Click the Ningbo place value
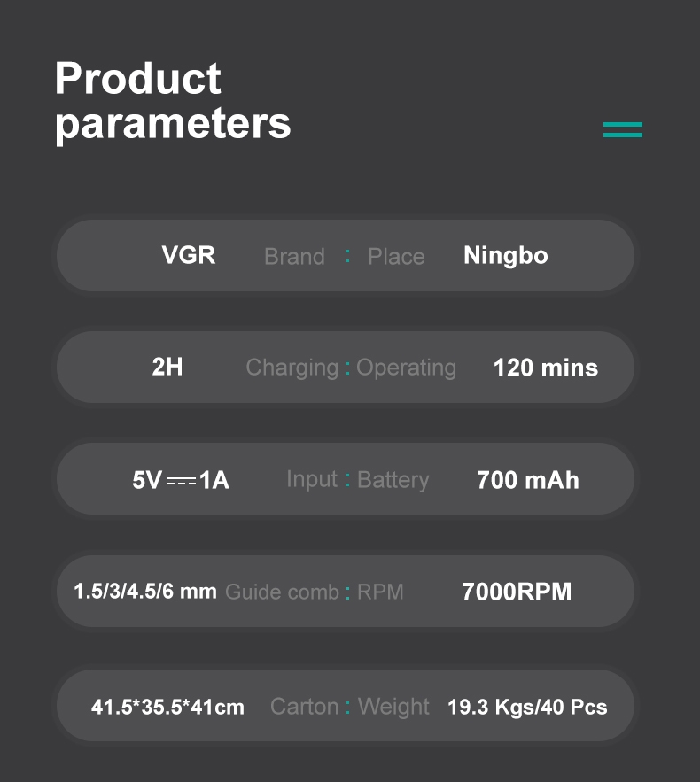This screenshot has width=700, height=782. click(505, 255)
